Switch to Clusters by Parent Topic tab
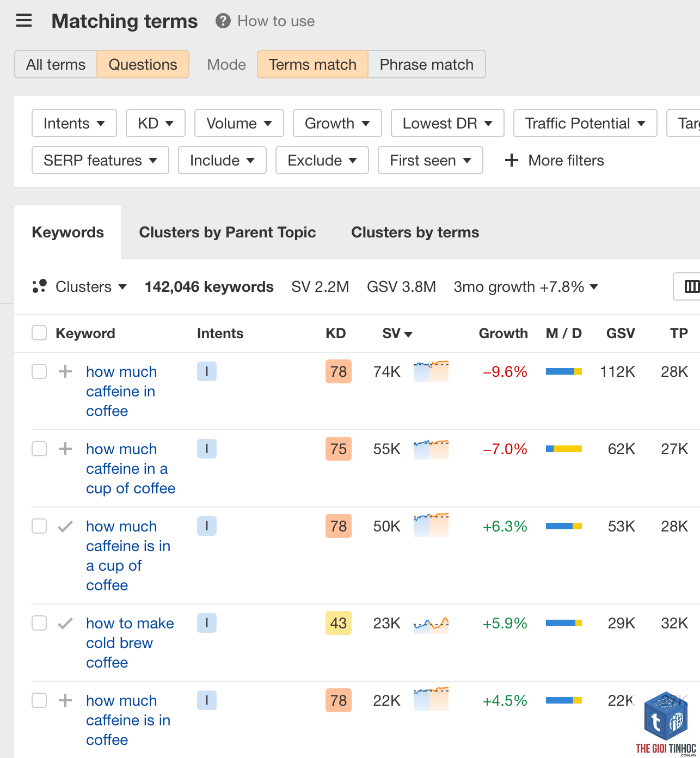The height and width of the screenshot is (758, 700). tap(228, 232)
